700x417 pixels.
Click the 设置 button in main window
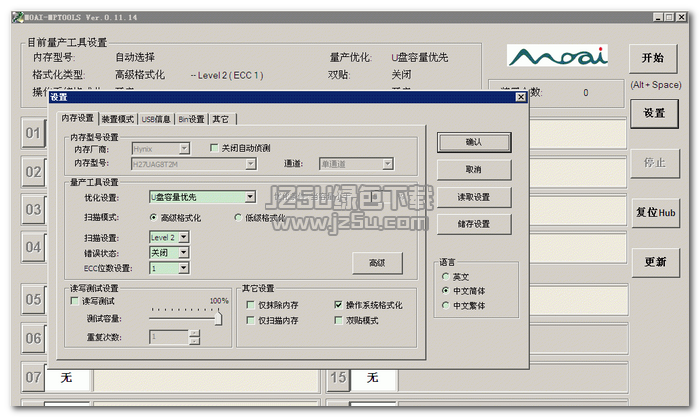(654, 113)
